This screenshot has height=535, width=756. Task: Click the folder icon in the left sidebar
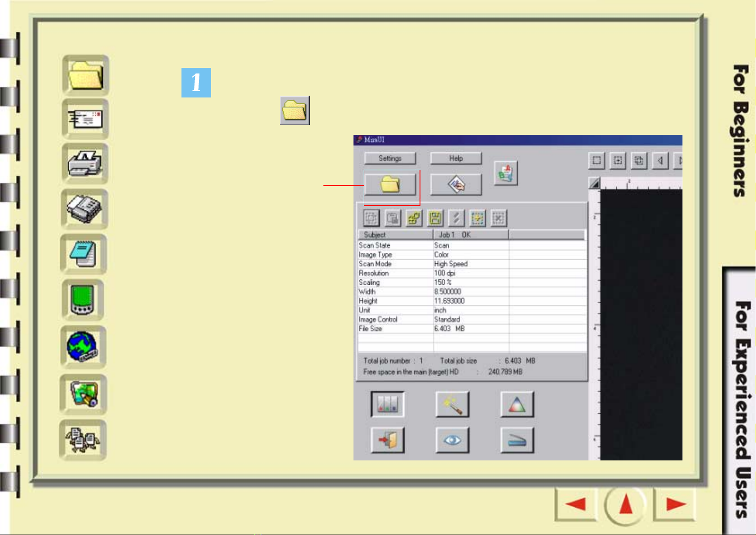(85, 75)
